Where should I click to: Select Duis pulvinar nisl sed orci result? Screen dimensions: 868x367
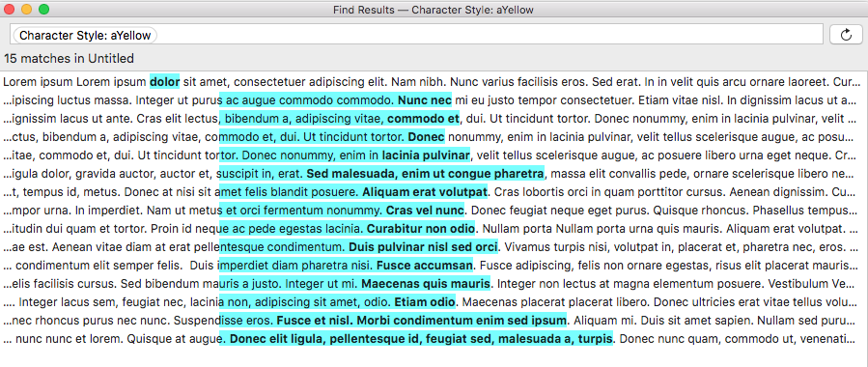point(434,247)
